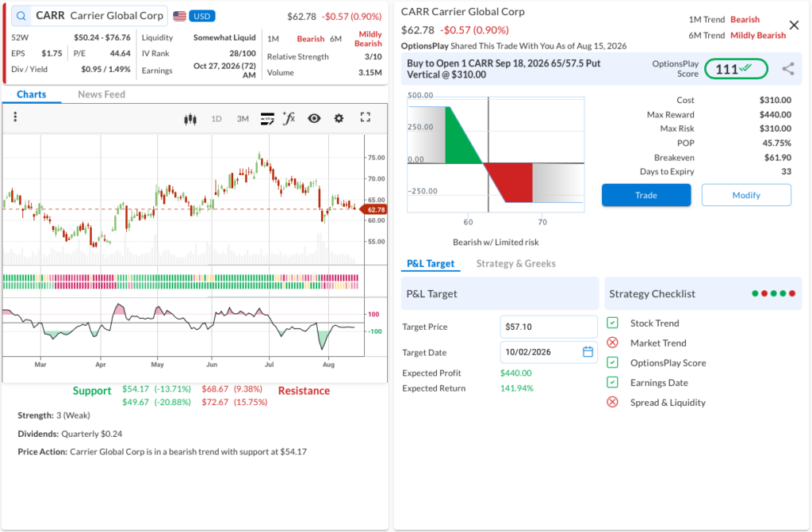Close the CARR trade panel
The height and width of the screenshot is (532, 812).
[794, 25]
